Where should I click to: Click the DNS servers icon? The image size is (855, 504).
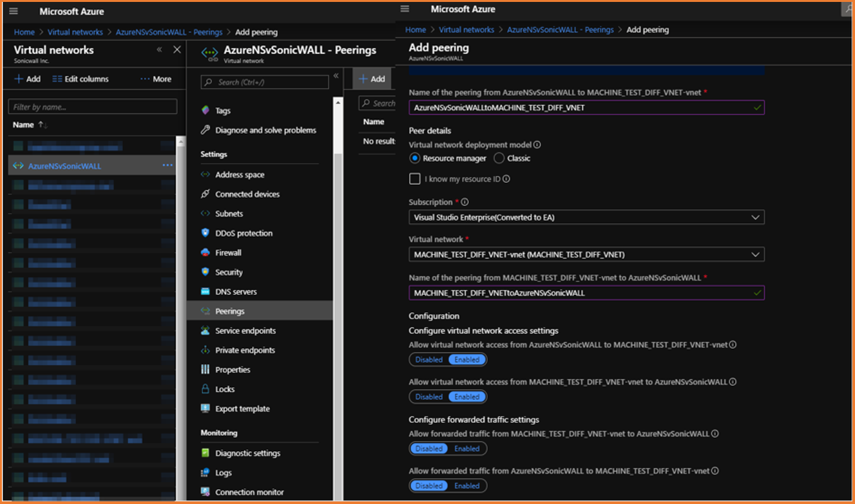(x=206, y=292)
